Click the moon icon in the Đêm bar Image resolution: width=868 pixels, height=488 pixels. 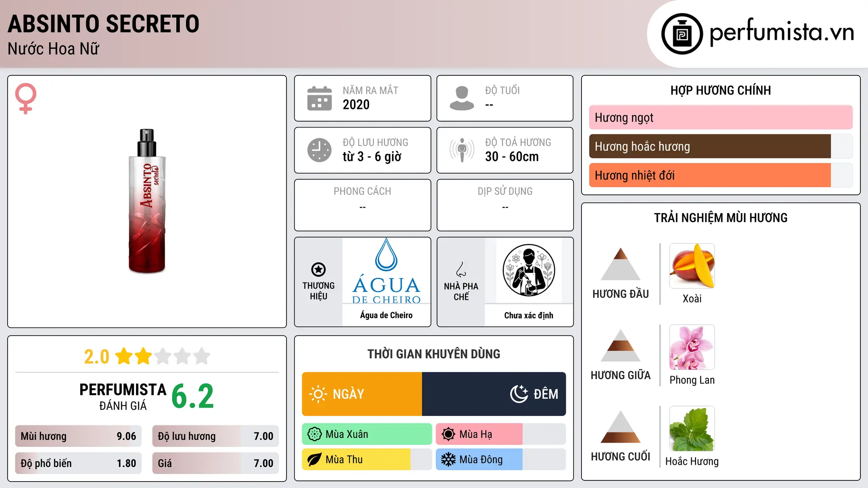pyautogui.click(x=519, y=394)
